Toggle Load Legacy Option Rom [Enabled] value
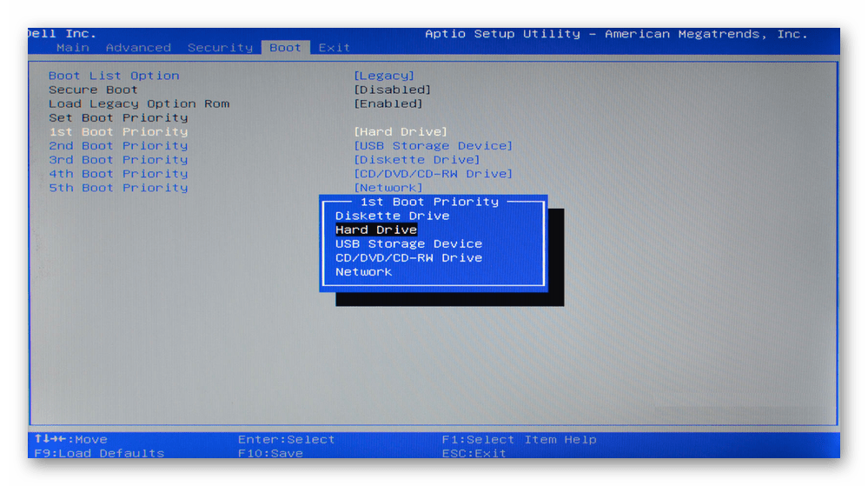This screenshot has width=868, height=486. (388, 103)
